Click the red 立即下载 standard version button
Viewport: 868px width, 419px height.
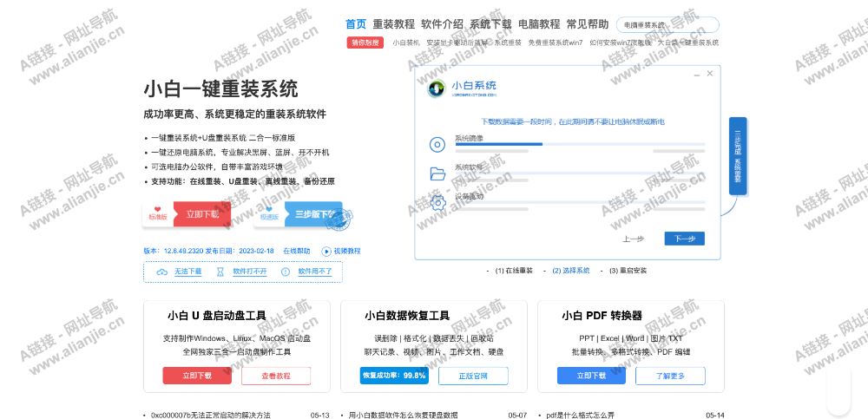tap(202, 214)
